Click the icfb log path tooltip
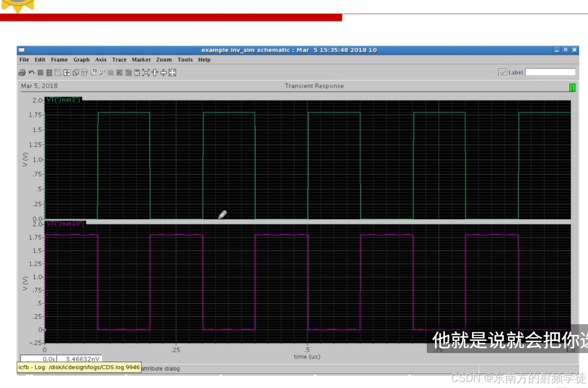This screenshot has height=388, width=588. pos(79,367)
